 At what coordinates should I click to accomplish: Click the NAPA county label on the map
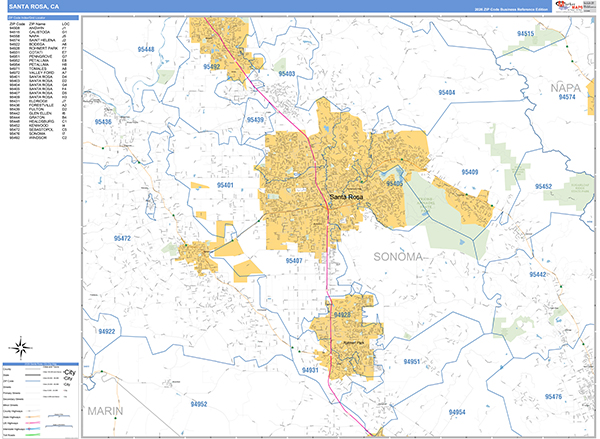(566, 88)
